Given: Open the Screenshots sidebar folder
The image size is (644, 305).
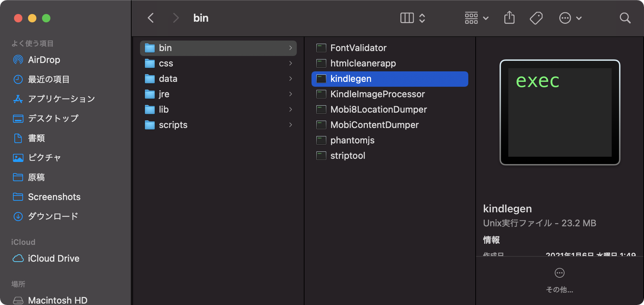Looking at the screenshot, I should 54,197.
